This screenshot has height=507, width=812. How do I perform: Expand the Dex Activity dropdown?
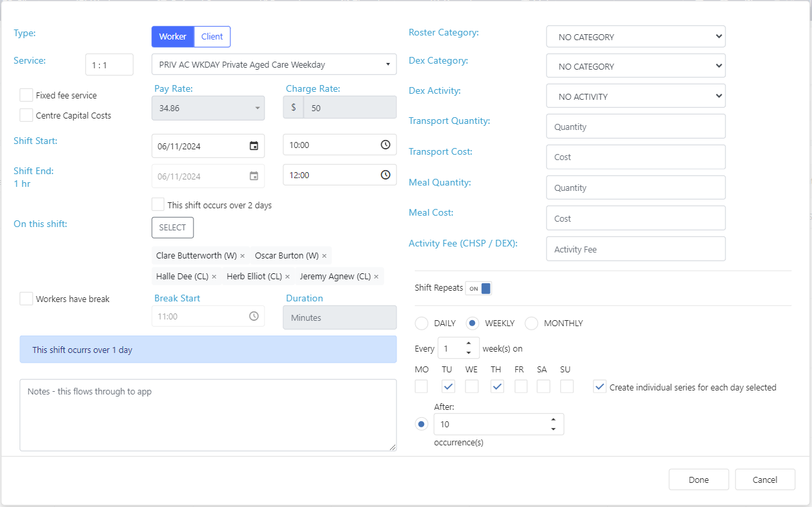click(x=636, y=96)
